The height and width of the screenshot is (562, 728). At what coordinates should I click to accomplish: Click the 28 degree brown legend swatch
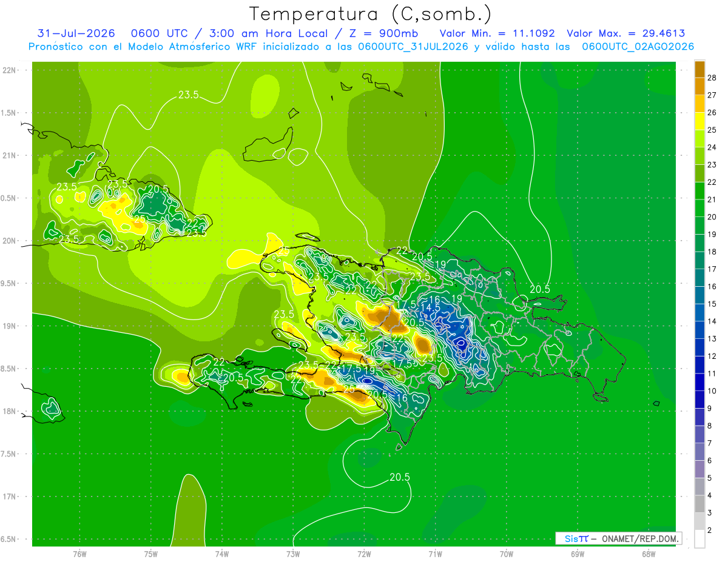699,69
